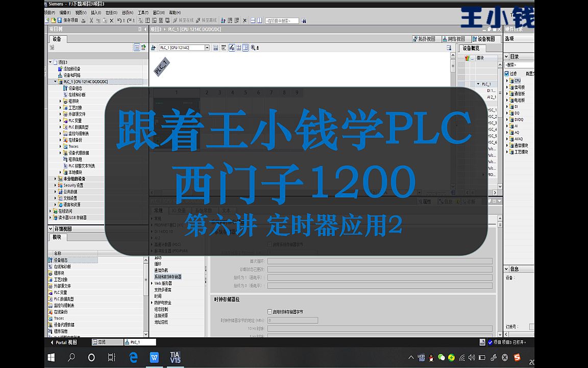Toggle the 过滤 filter checkbox in catalog
This screenshot has height=368, width=588.
click(x=506, y=74)
